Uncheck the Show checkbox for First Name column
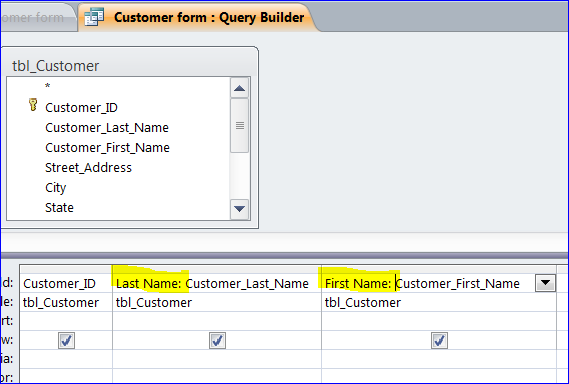The width and height of the screenshot is (569, 384). pyautogui.click(x=439, y=340)
